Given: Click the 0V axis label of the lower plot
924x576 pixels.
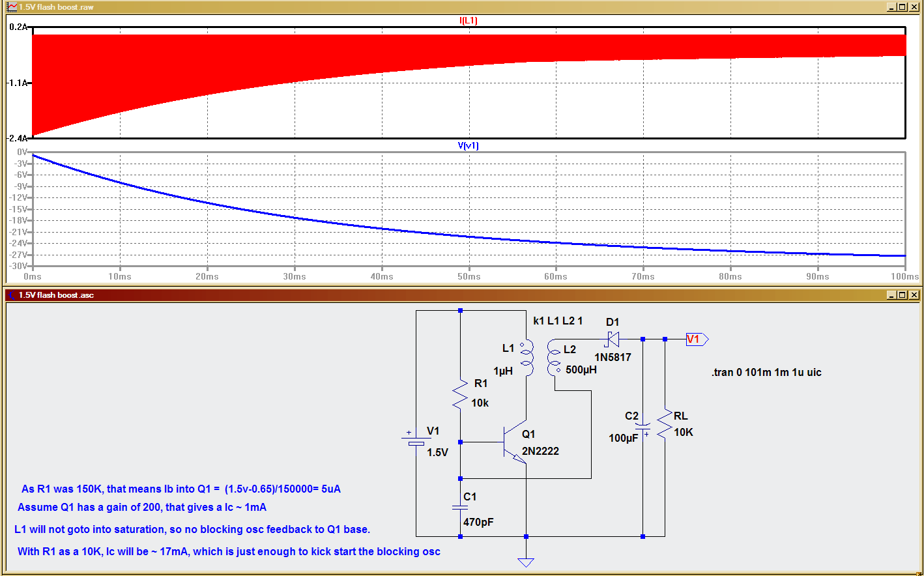Looking at the screenshot, I should (22, 152).
